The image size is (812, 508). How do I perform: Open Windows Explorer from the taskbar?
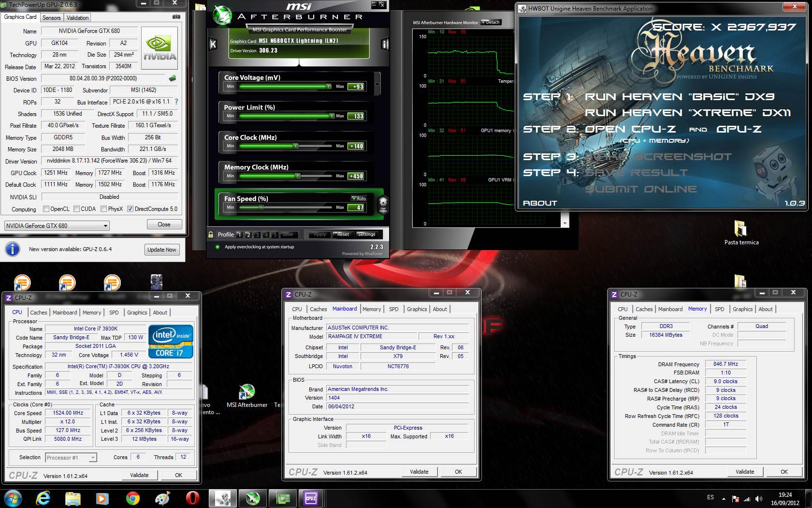[x=72, y=498]
